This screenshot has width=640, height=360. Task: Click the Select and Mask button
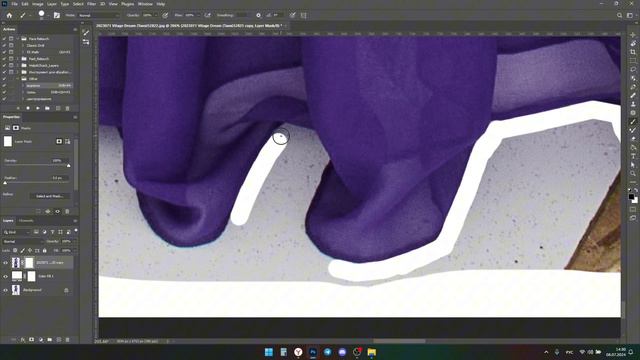(49, 196)
